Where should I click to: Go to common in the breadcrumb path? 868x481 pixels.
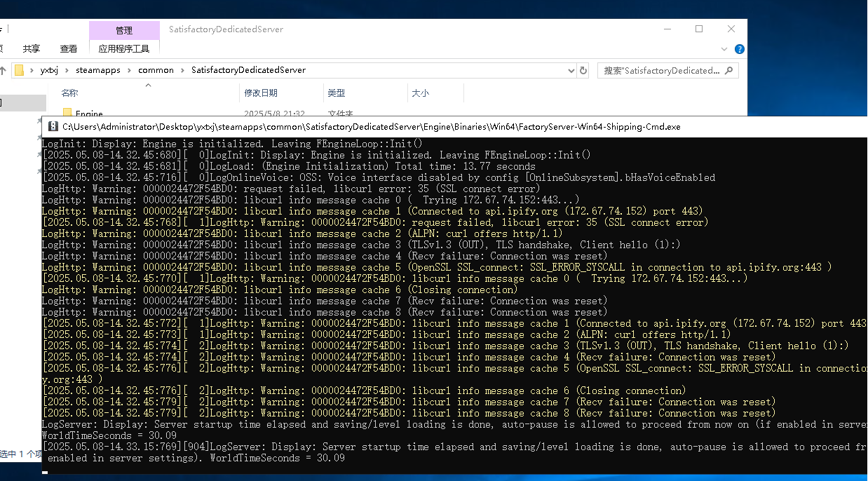156,70
